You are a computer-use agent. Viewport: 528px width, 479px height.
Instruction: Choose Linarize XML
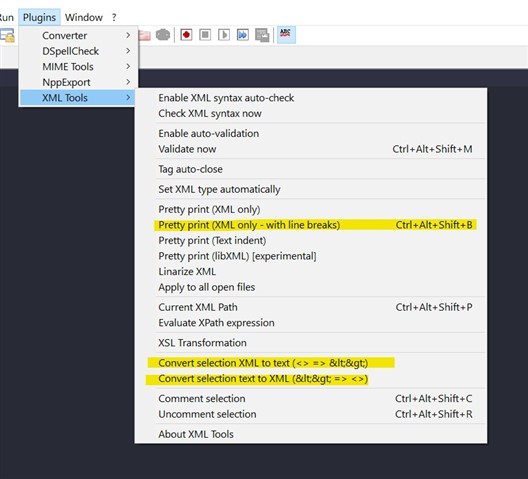point(310,272)
